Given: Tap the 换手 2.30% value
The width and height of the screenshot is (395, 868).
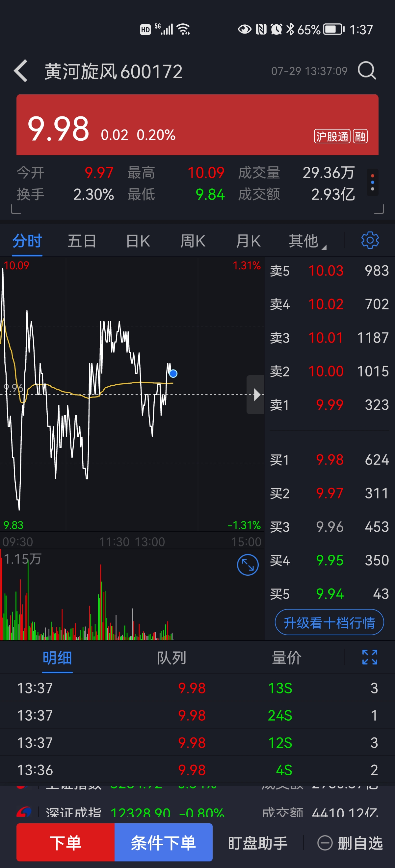Looking at the screenshot, I should click(93, 194).
